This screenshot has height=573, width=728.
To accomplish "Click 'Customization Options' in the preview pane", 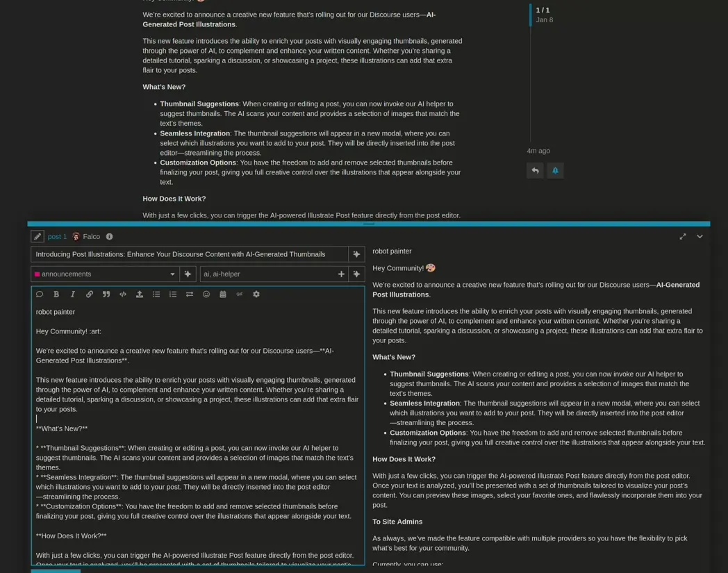I will click(428, 433).
